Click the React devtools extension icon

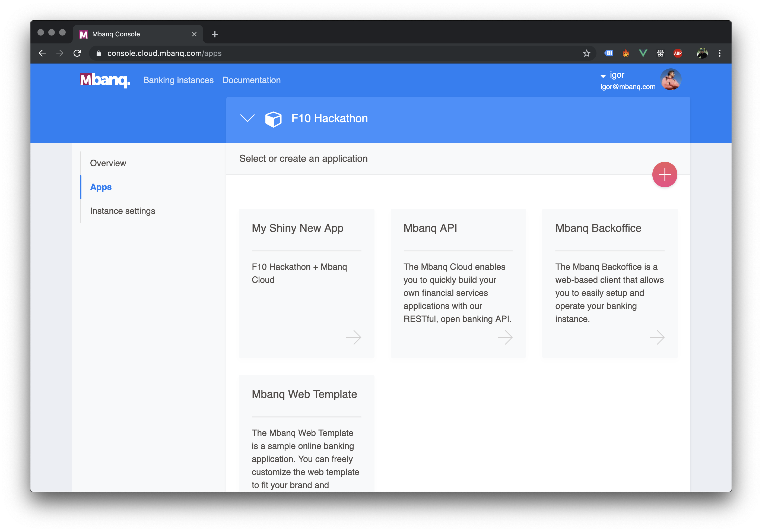pyautogui.click(x=660, y=53)
